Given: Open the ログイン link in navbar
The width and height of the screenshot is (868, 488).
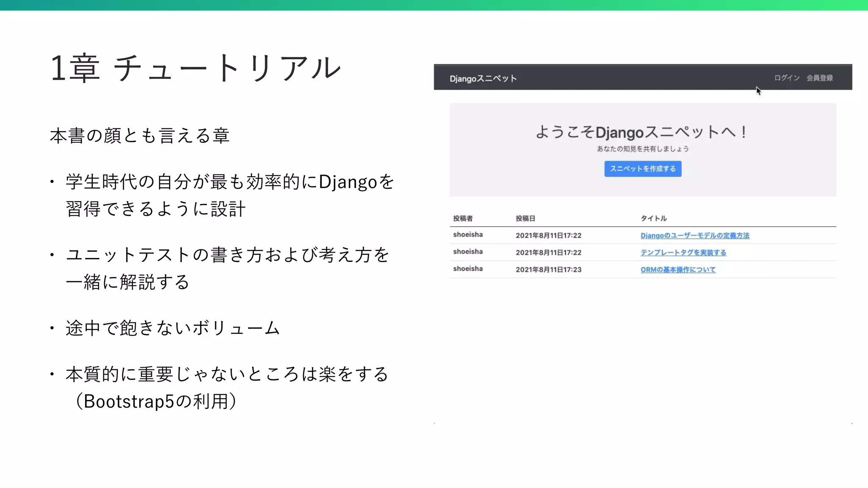Looking at the screenshot, I should coord(787,78).
